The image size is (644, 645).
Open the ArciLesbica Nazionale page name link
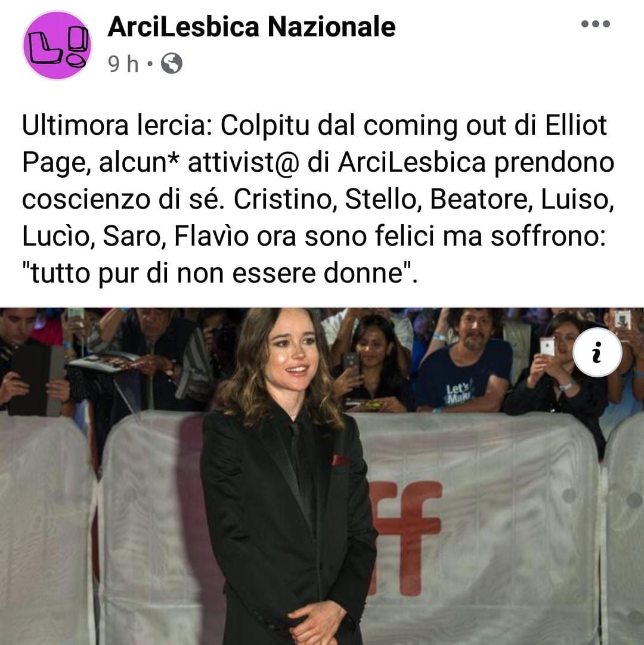tap(252, 27)
